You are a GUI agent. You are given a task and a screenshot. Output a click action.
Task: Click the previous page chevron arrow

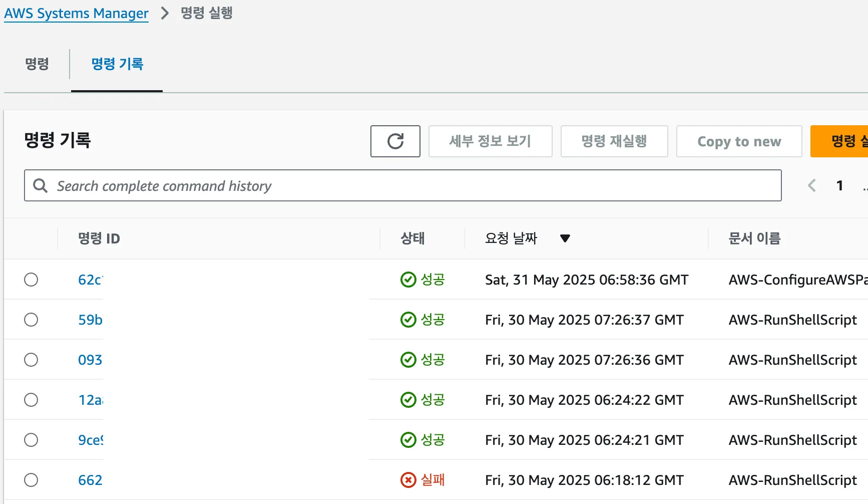tap(811, 186)
